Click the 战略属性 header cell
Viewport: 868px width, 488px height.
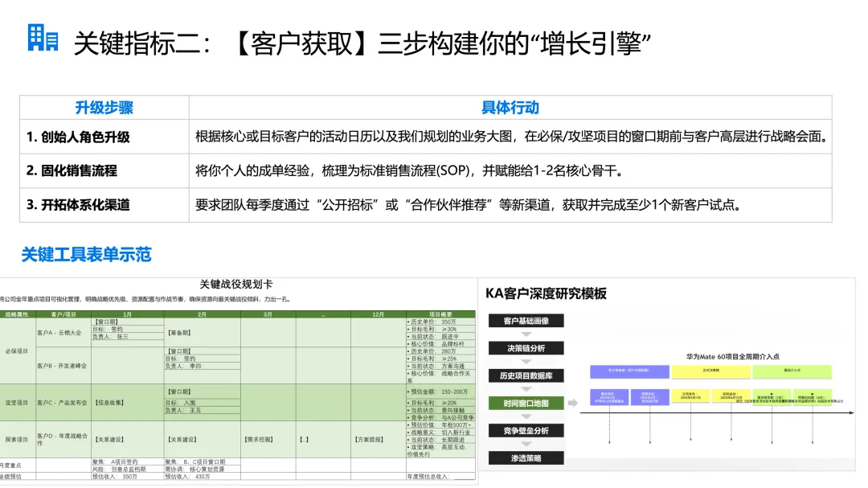tap(17, 314)
